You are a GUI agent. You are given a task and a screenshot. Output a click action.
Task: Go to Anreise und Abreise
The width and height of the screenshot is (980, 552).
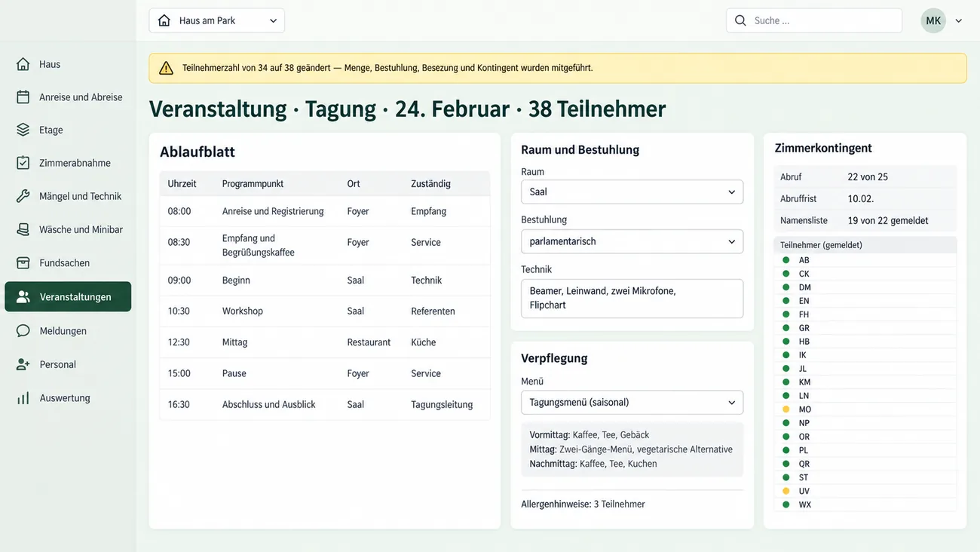(68, 97)
